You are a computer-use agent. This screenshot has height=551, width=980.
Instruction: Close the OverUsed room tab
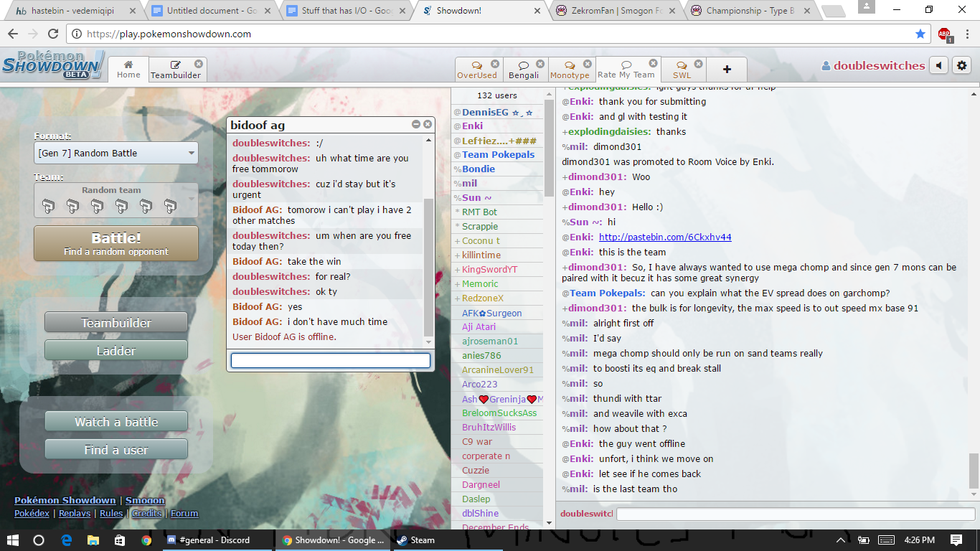[x=495, y=64]
